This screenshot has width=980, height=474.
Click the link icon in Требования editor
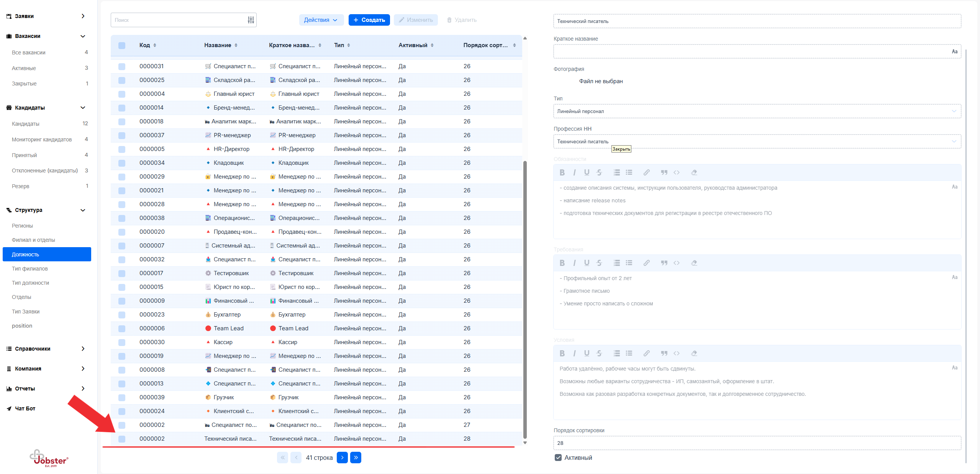point(646,263)
